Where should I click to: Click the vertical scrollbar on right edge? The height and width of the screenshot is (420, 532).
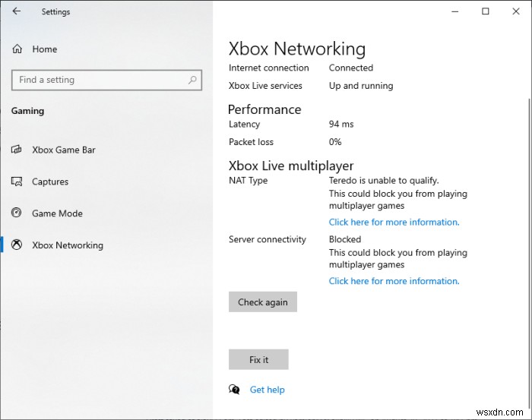click(529, 254)
